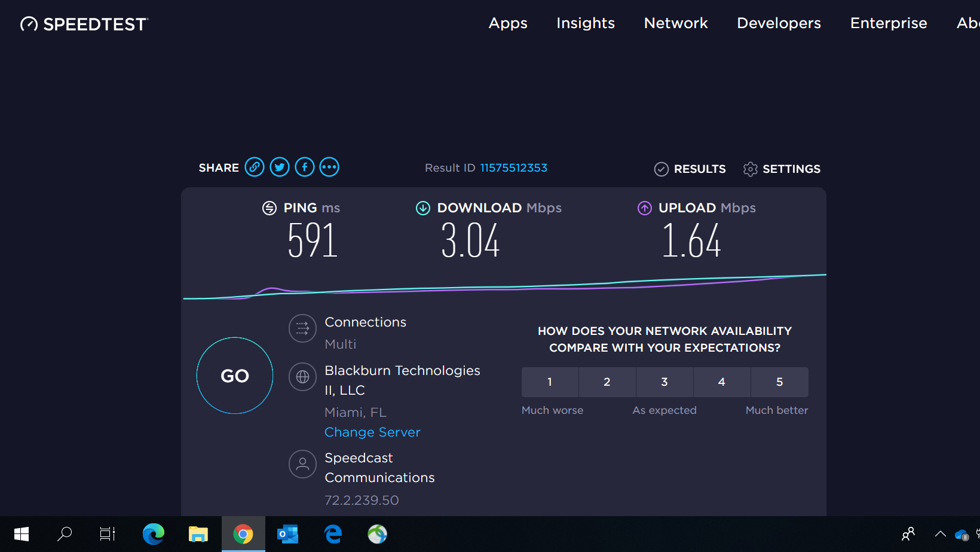Open the Enterprise menu

(x=889, y=23)
